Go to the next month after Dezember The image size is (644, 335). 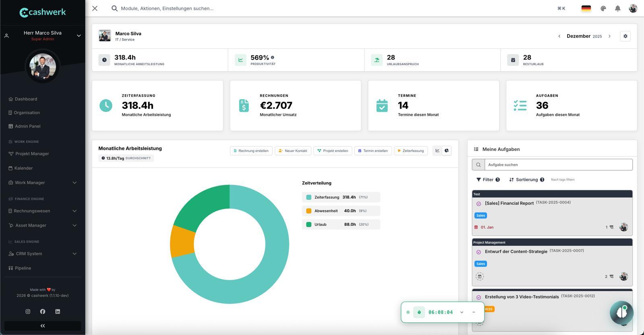click(x=609, y=36)
